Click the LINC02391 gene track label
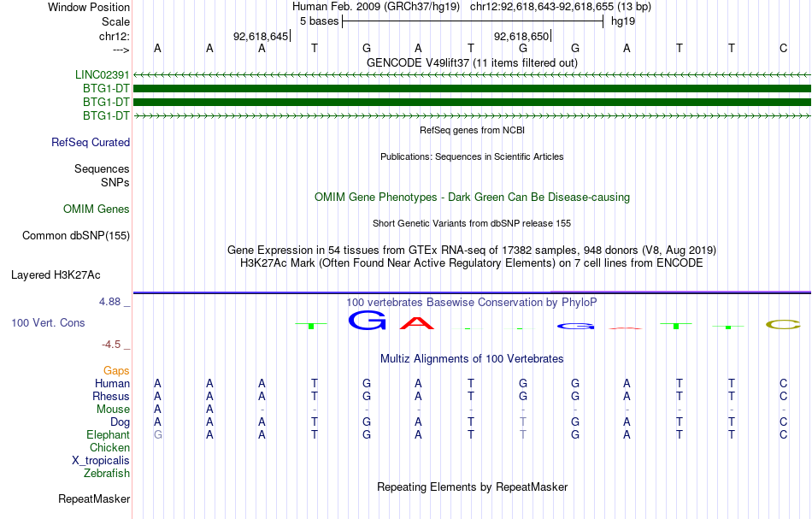This screenshot has width=812, height=519. coord(102,75)
